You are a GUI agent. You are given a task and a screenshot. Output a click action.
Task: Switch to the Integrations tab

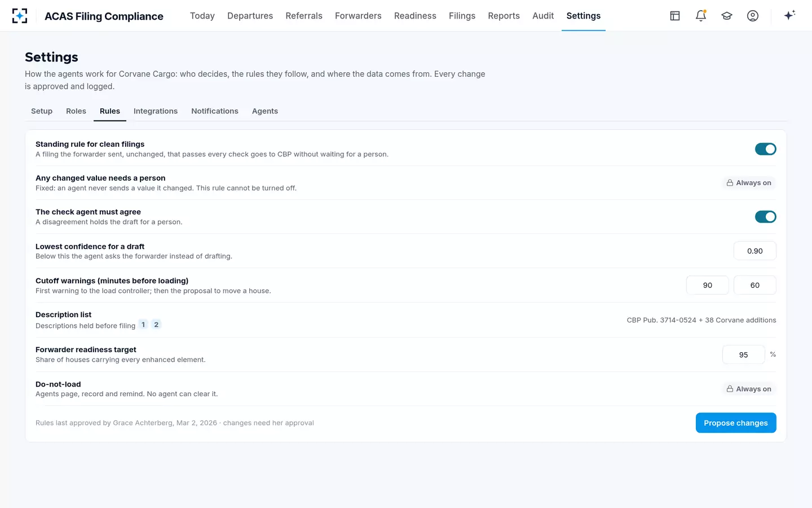point(156,111)
